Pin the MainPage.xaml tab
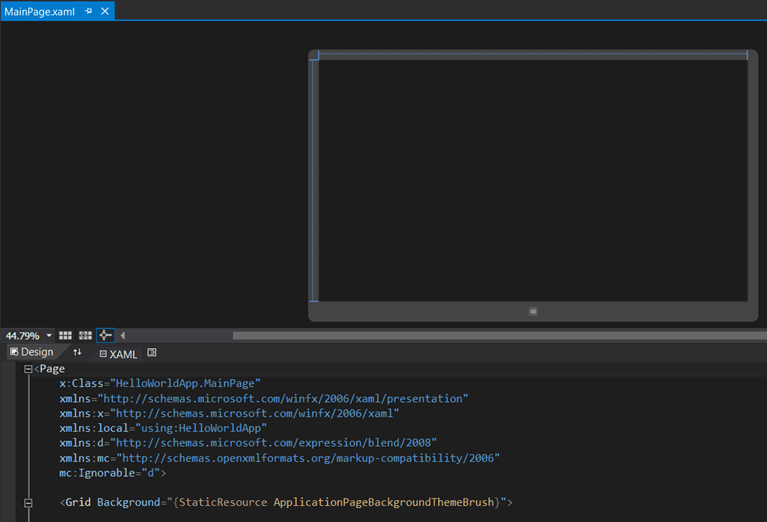The height and width of the screenshot is (522, 767). pos(89,11)
